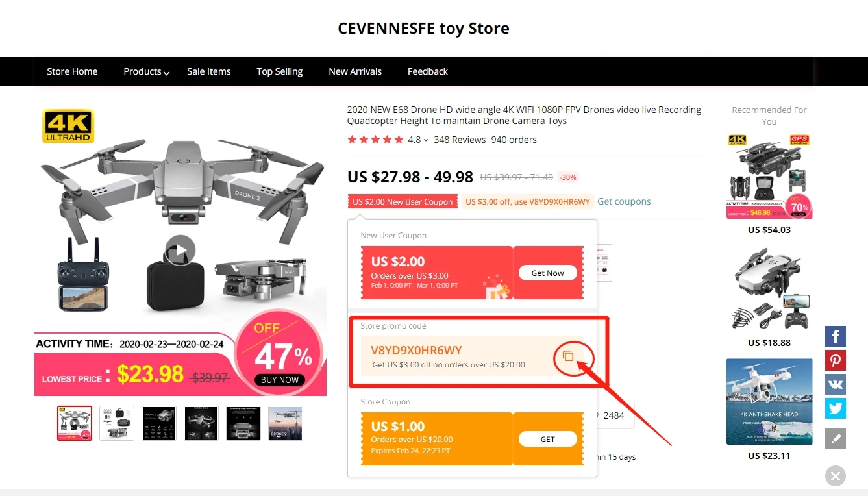868x496 pixels.
Task: Go to the Top Selling tab
Action: coord(280,71)
